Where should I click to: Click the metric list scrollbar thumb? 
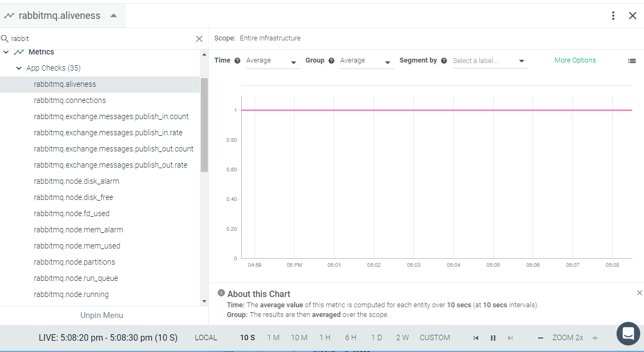click(204, 125)
